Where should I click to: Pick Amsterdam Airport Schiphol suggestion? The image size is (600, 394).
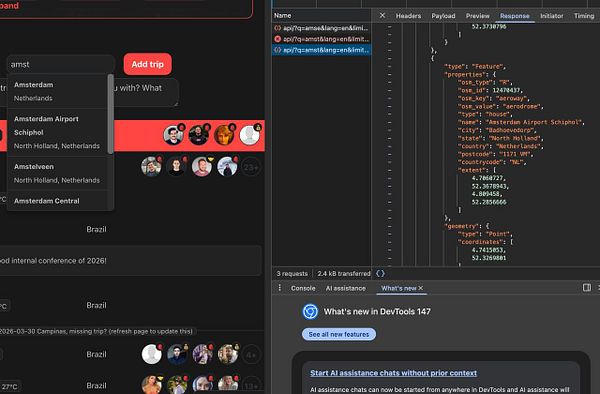tap(57, 132)
